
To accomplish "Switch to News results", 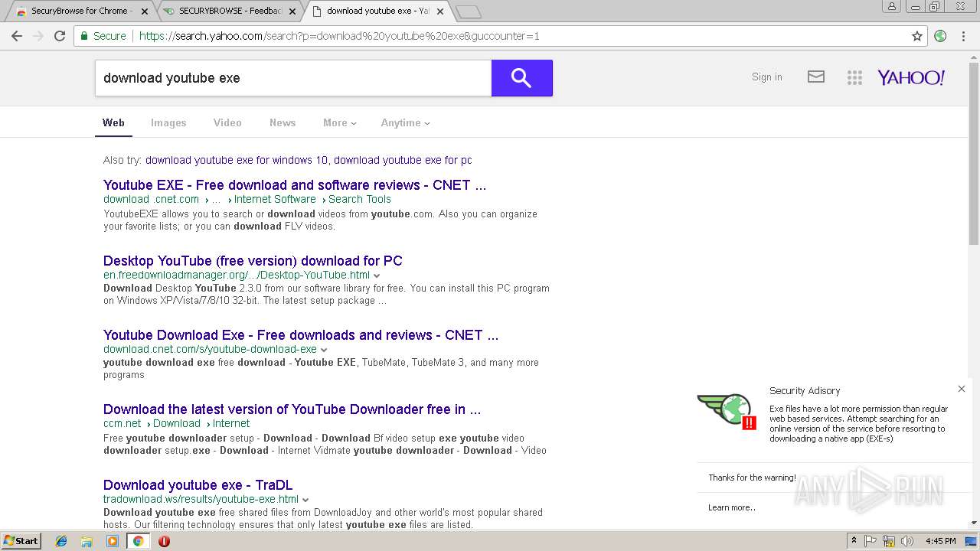I will click(x=283, y=122).
